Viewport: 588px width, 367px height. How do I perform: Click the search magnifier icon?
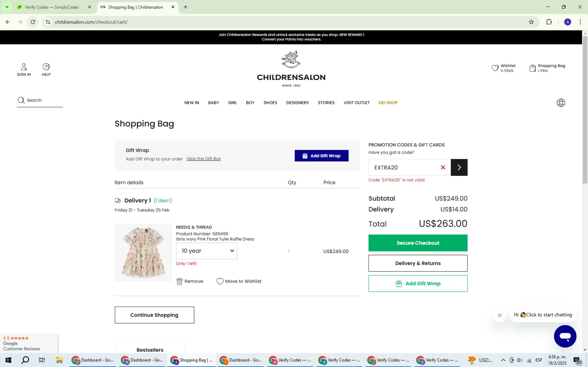(21, 100)
